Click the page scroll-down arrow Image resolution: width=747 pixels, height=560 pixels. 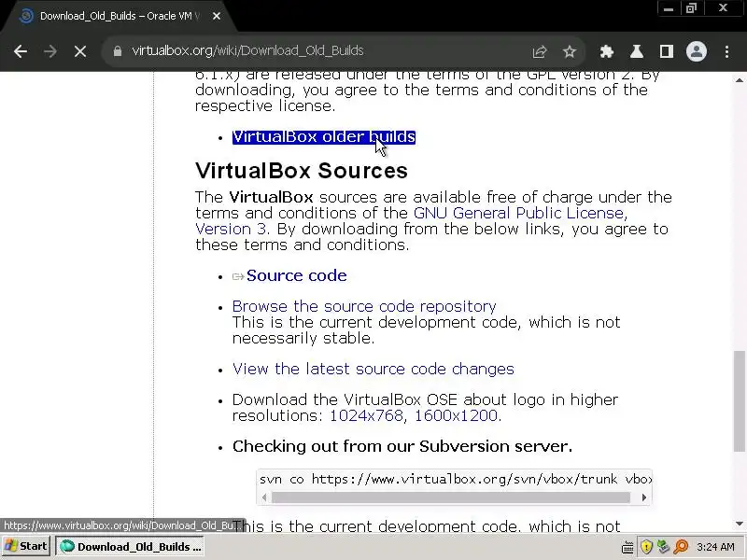[739, 524]
